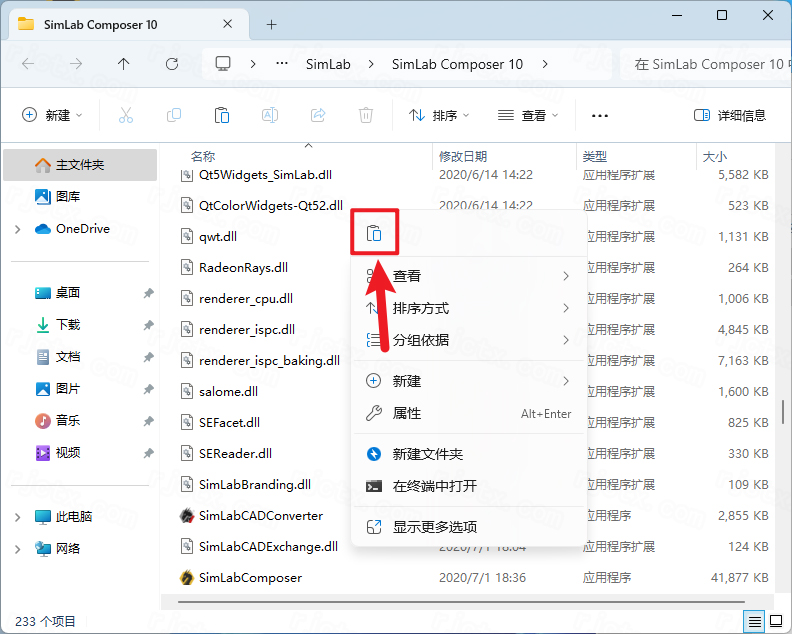Switch to large thumbnails view in status bar
Image resolution: width=792 pixels, height=634 pixels.
point(776,621)
